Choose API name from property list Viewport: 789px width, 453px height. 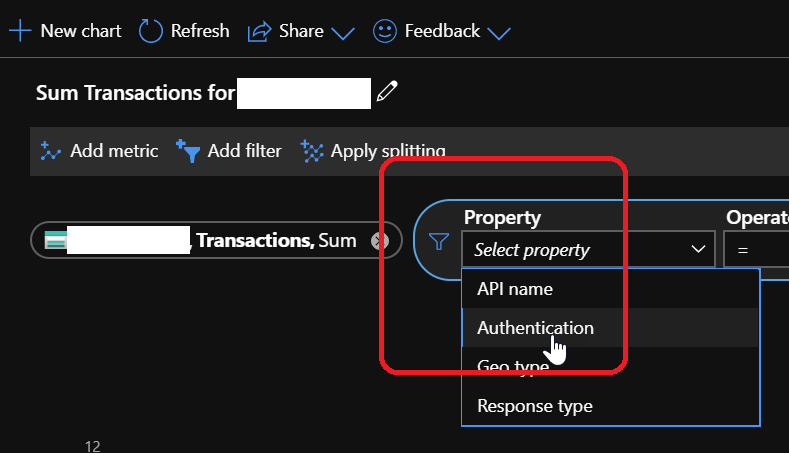(515, 289)
